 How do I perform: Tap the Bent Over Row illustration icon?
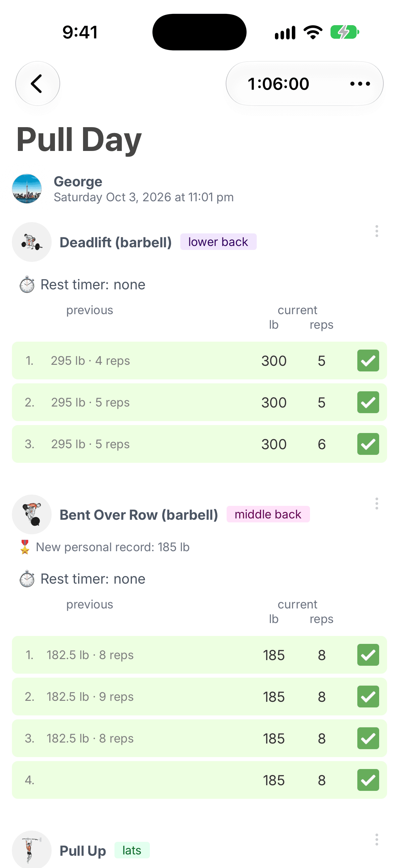[32, 514]
